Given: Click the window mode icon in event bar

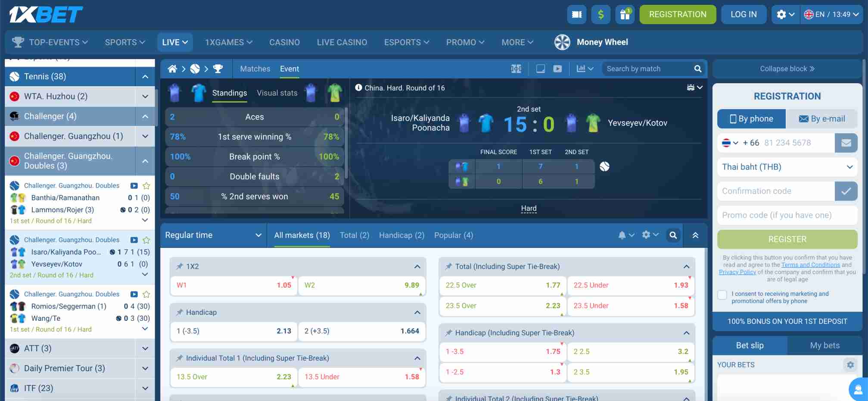Looking at the screenshot, I should [x=540, y=69].
